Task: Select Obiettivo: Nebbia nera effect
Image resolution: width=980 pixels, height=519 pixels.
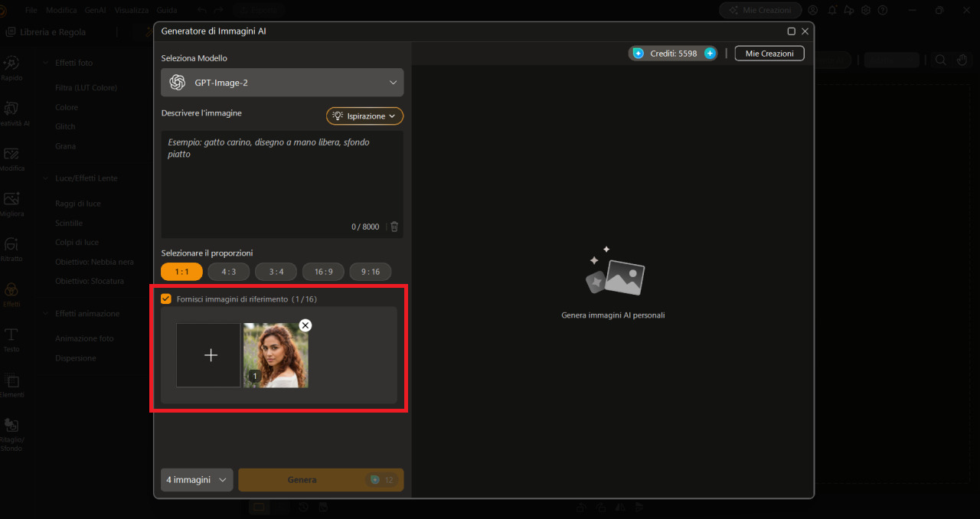Action: (x=94, y=262)
